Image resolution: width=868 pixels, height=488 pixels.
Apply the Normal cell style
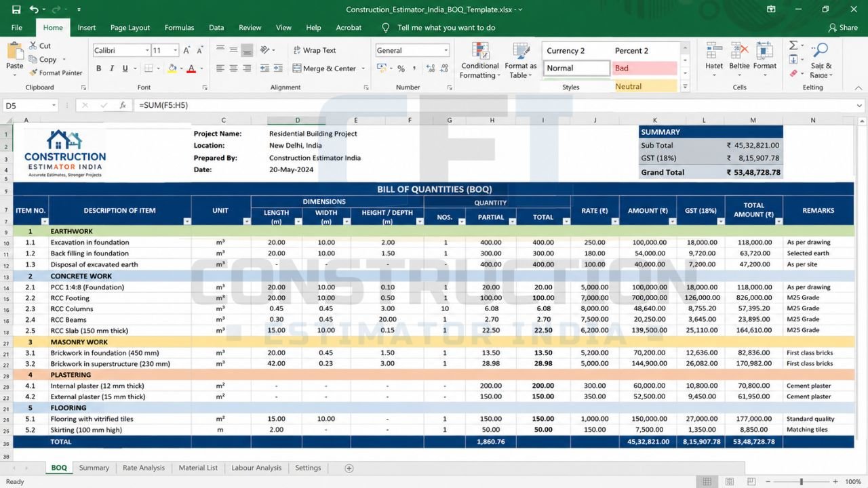coord(577,68)
